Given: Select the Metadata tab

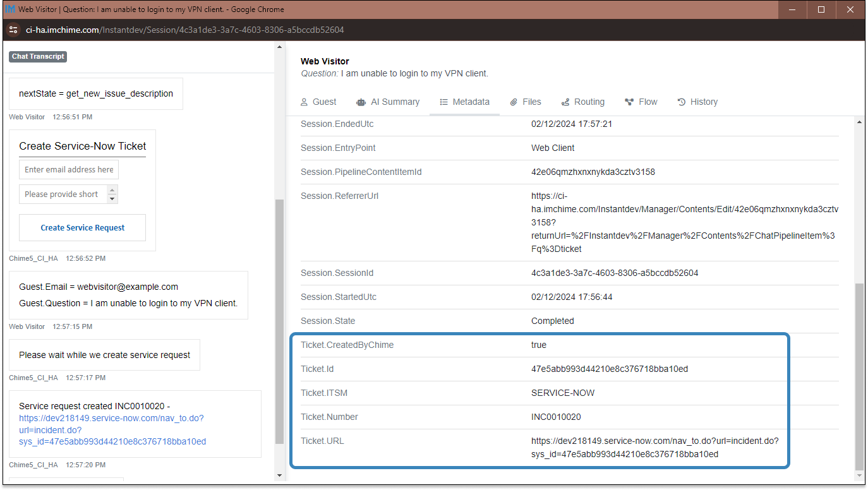Looking at the screenshot, I should coord(464,102).
